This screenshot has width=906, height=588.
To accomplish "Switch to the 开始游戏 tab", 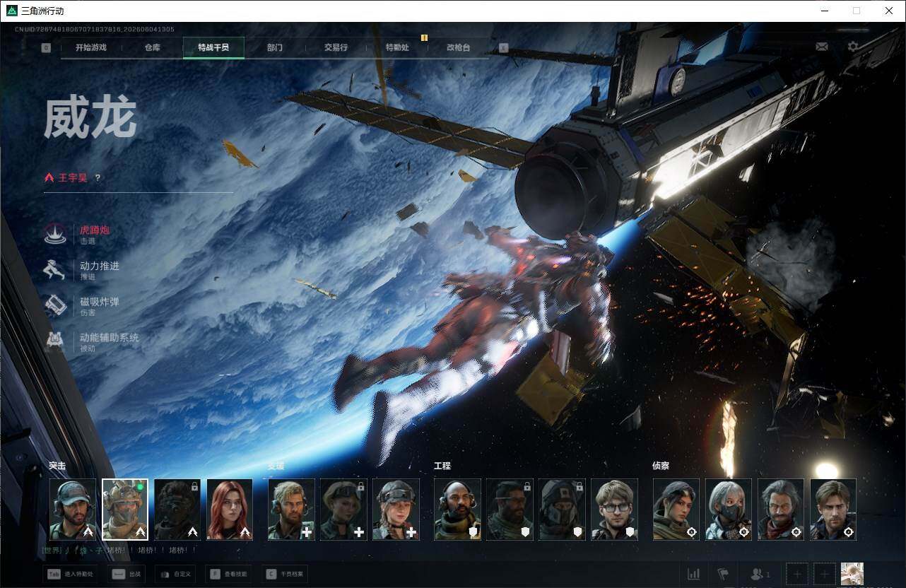I will point(91,47).
